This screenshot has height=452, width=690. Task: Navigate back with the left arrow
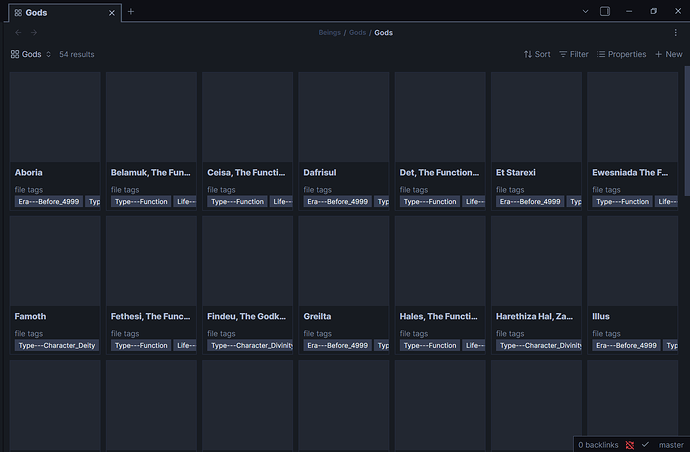coord(17,33)
